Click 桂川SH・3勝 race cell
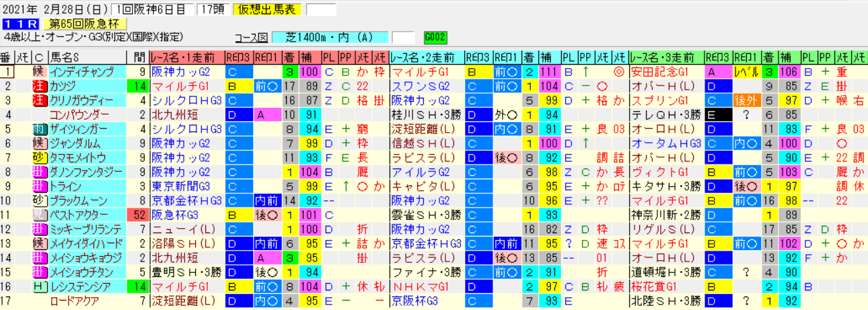The width and height of the screenshot is (868, 310). point(427,114)
